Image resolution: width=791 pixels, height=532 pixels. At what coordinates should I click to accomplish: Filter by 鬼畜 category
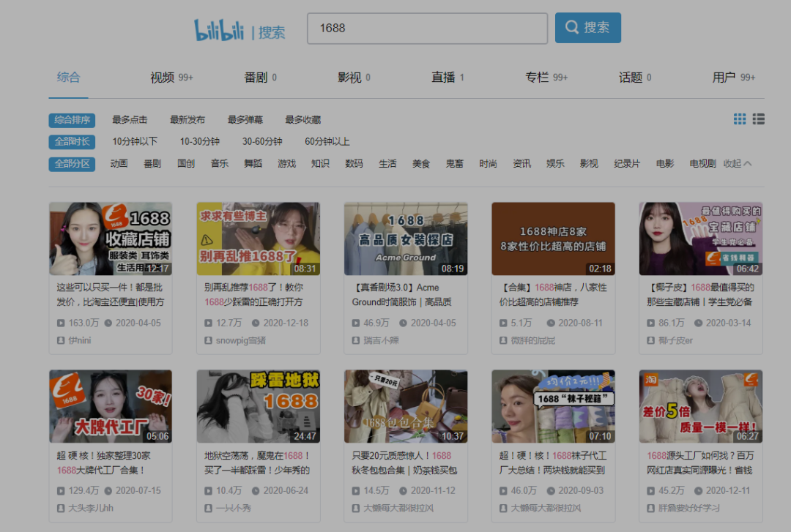tap(455, 164)
